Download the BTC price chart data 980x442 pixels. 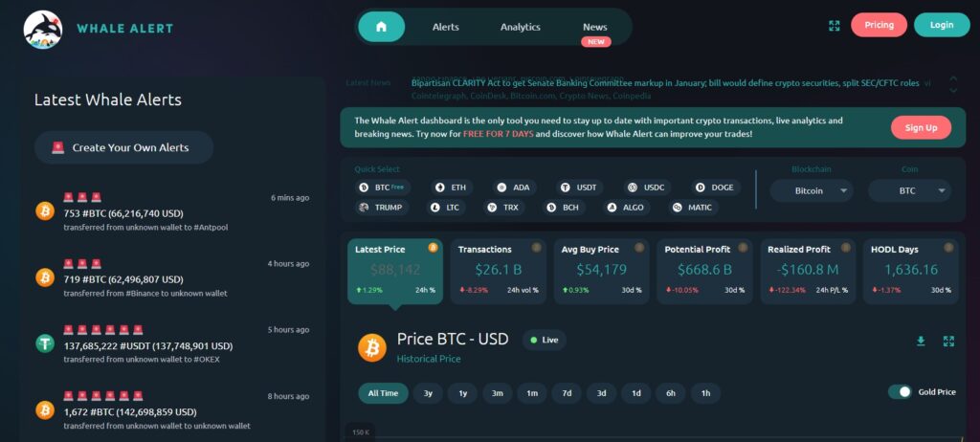click(x=921, y=341)
